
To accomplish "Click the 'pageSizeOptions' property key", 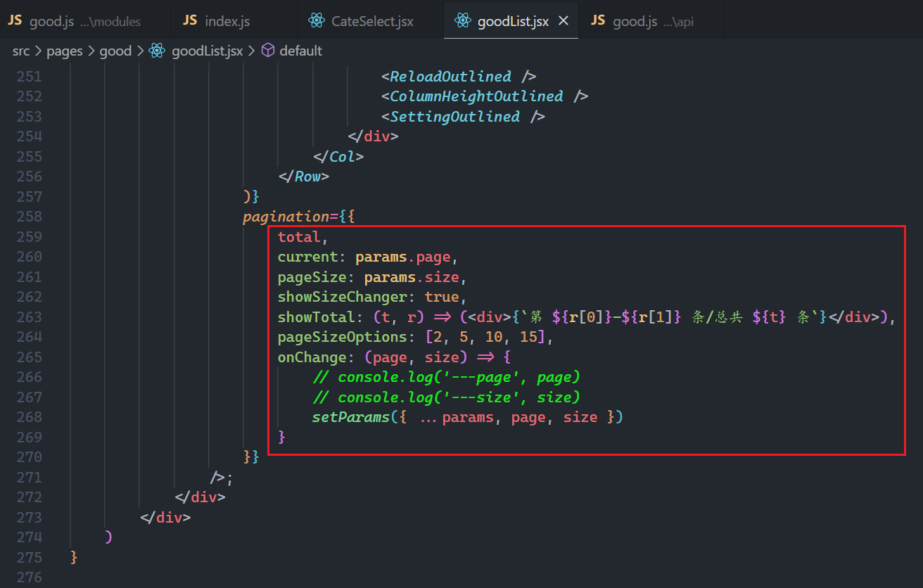I will pyautogui.click(x=343, y=337).
